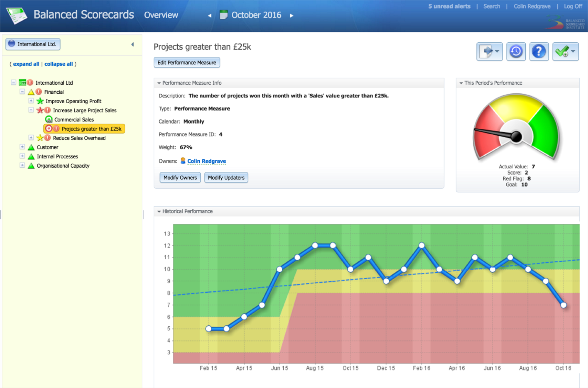Collapse Historical Performance panel

[159, 211]
